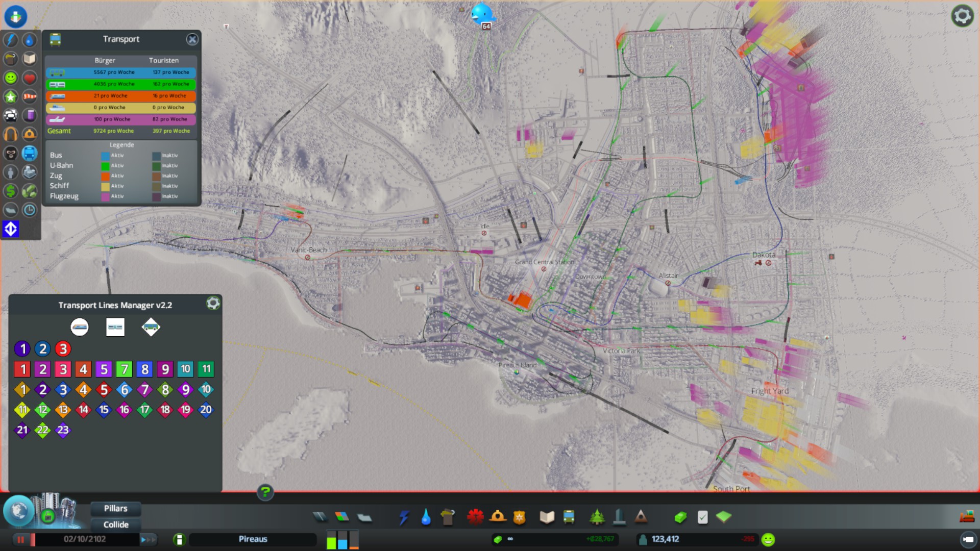Open Transport Lines Manager settings gear

[x=213, y=304]
